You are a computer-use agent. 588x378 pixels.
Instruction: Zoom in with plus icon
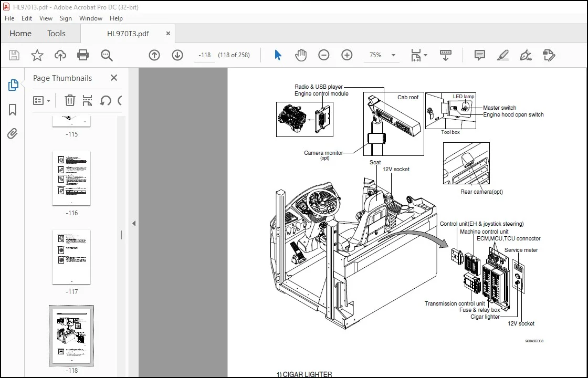point(347,55)
